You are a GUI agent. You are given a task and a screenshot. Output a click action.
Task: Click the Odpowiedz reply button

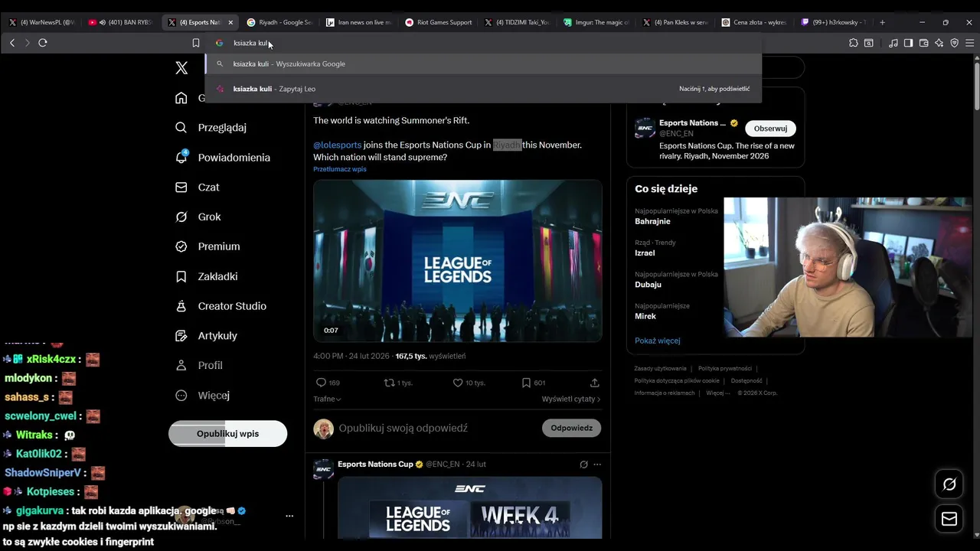click(x=571, y=428)
